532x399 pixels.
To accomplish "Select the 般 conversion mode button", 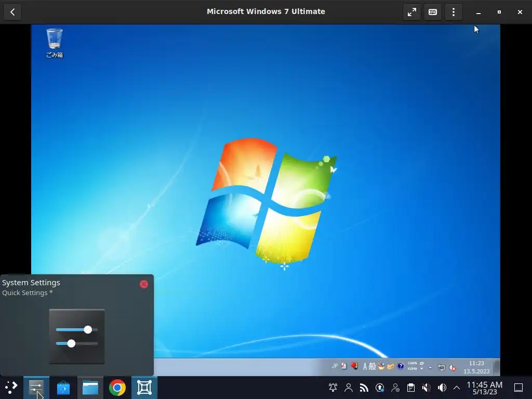I will tap(372, 366).
